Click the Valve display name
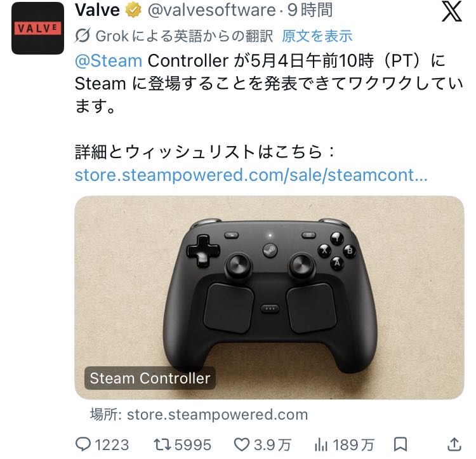476x459 pixels. [97, 10]
